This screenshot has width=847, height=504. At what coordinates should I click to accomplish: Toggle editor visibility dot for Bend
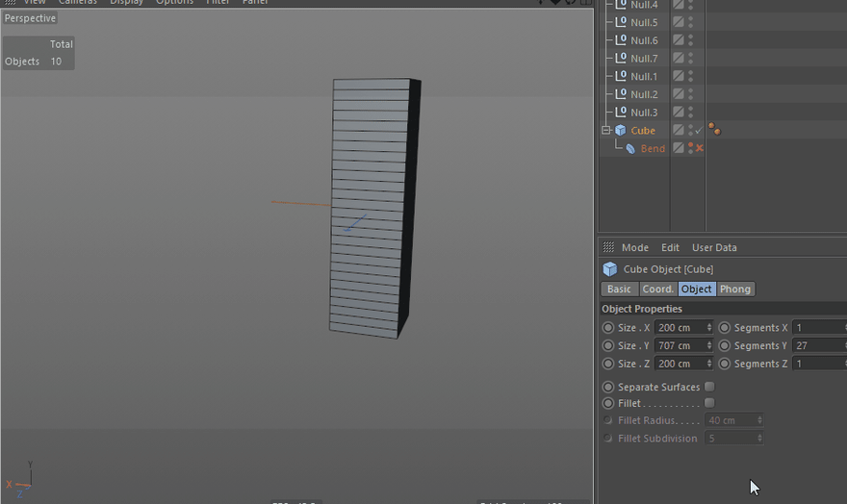691,145
